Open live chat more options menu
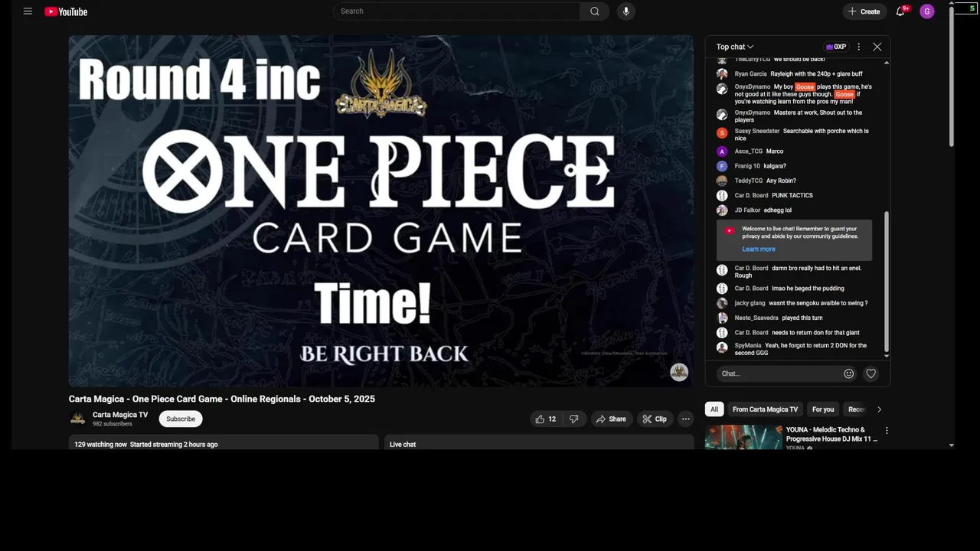This screenshot has height=551, width=980. point(858,47)
